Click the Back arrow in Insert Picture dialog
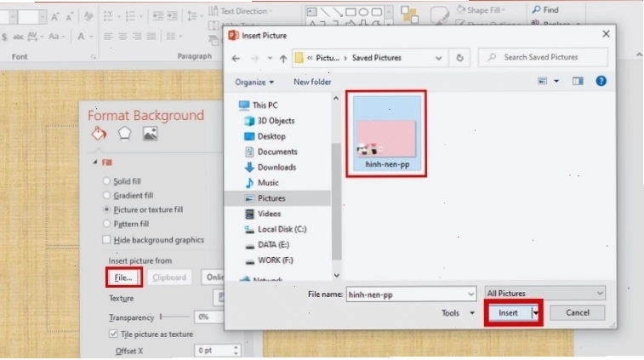Viewport: 644px width, 360px height. pyautogui.click(x=236, y=59)
